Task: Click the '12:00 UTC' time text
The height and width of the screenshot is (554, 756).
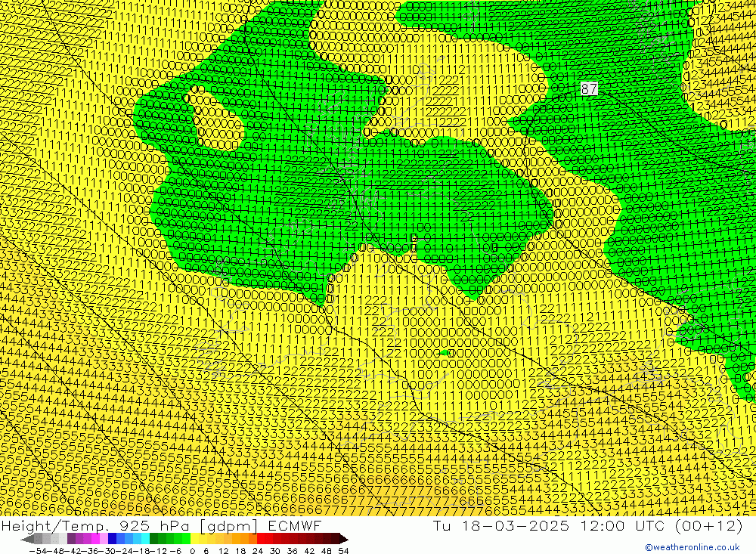Action: click(622, 525)
